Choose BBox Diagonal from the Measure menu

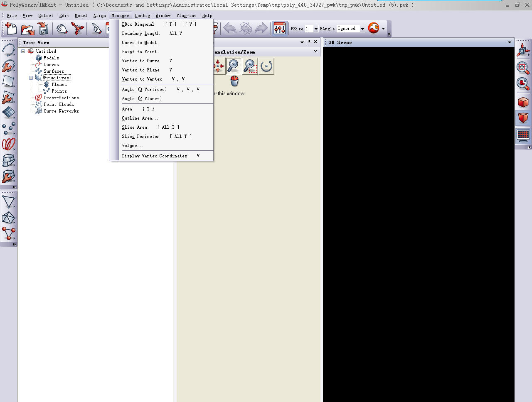tap(161, 24)
